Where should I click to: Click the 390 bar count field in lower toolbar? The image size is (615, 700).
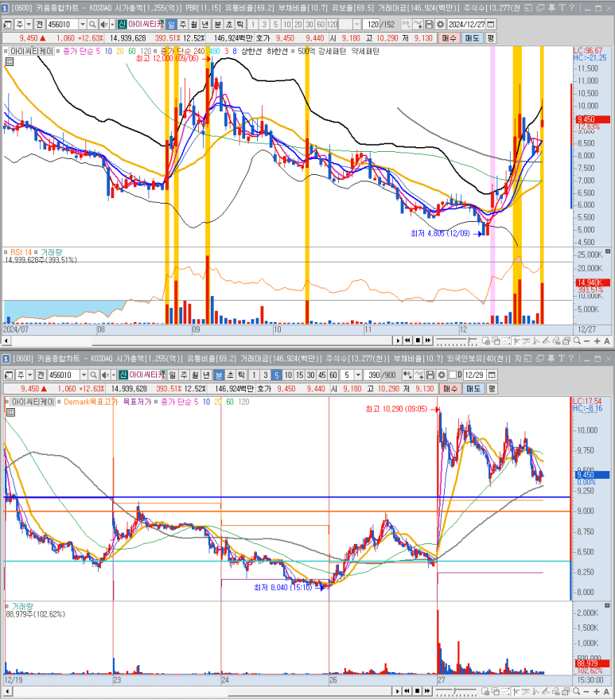pos(374,375)
